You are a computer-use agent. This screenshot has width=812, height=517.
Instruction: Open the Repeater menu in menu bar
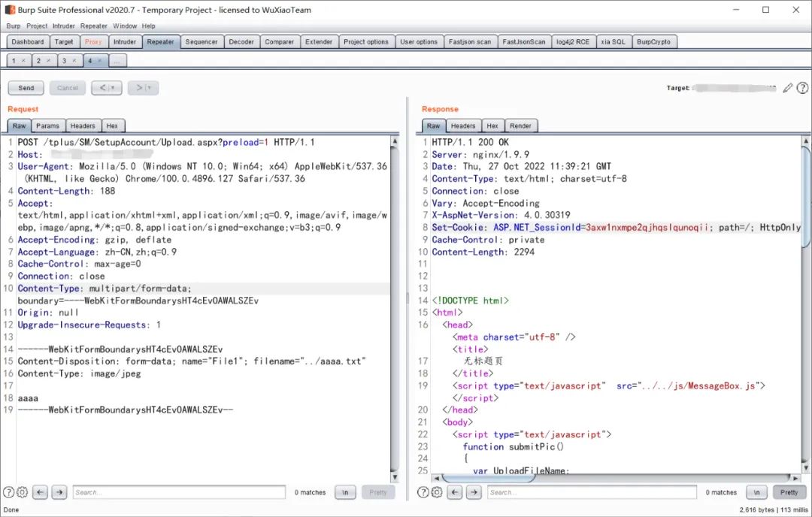pos(94,26)
